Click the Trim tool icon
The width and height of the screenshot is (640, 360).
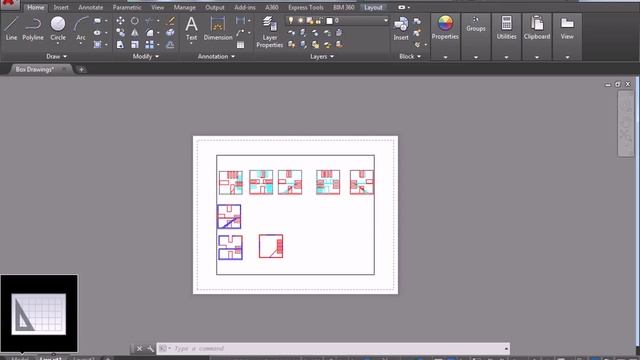149,21
